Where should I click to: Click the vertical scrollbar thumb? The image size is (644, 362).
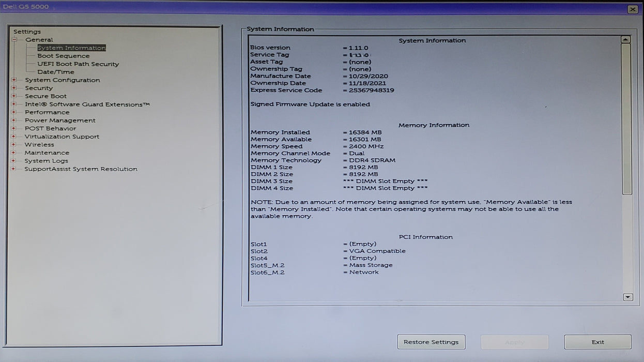(x=626, y=119)
